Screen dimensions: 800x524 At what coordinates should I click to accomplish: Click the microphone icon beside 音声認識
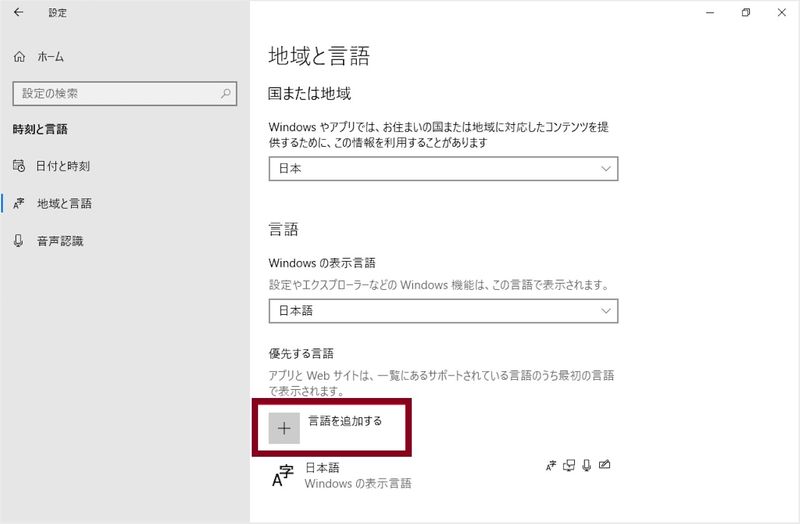pos(19,241)
